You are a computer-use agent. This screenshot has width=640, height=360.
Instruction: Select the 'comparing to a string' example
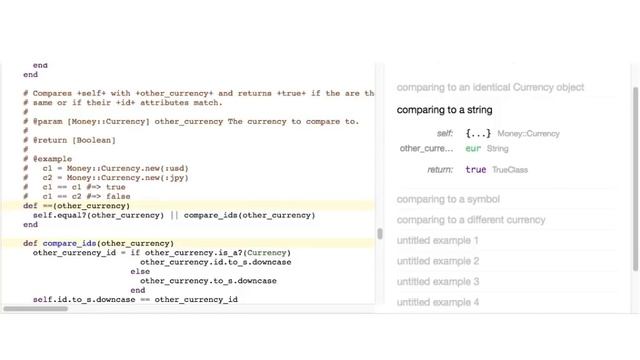click(444, 110)
